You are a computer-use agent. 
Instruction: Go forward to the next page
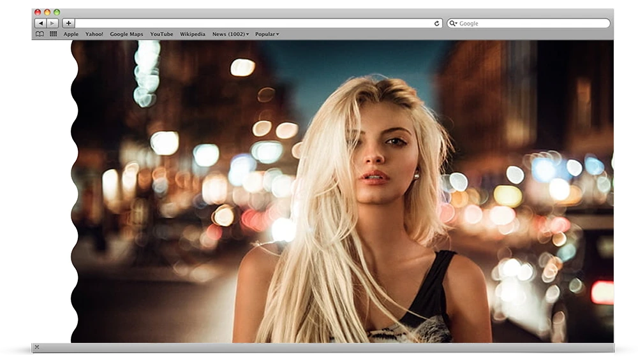tap(52, 24)
